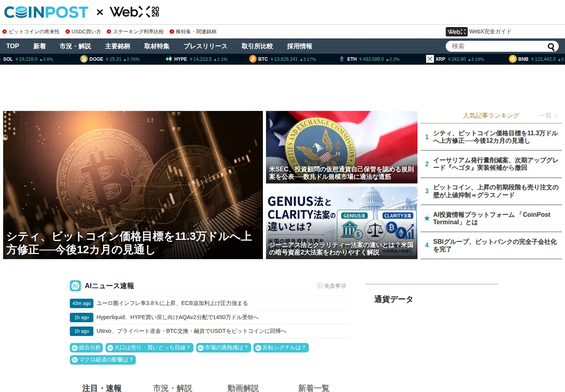Click the 市場の過熱感は？ button

point(224,348)
